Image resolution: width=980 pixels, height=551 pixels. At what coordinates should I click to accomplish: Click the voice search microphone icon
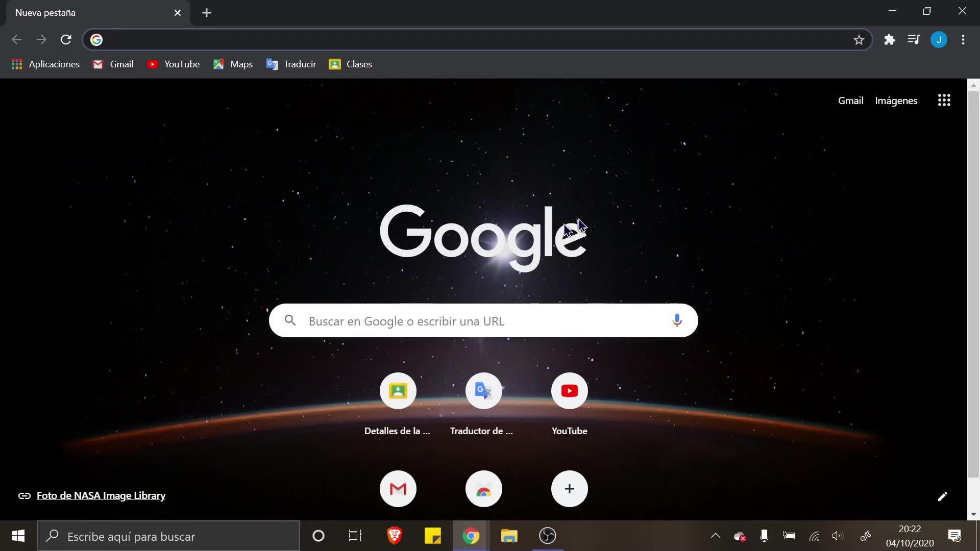click(x=677, y=320)
